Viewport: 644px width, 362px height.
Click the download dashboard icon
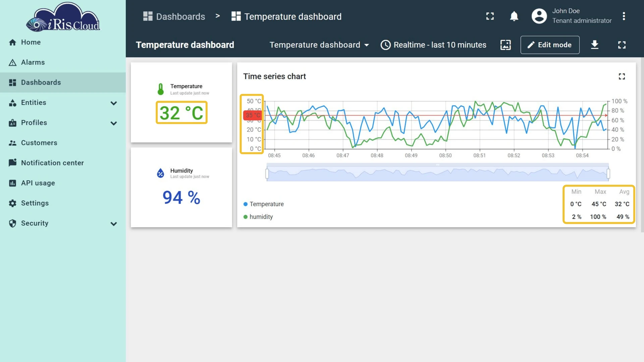point(595,45)
